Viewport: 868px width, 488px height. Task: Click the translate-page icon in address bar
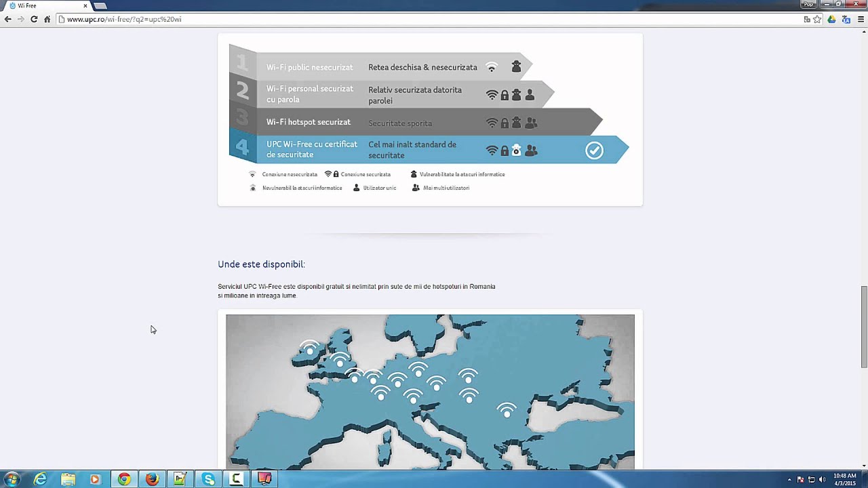pos(807,19)
